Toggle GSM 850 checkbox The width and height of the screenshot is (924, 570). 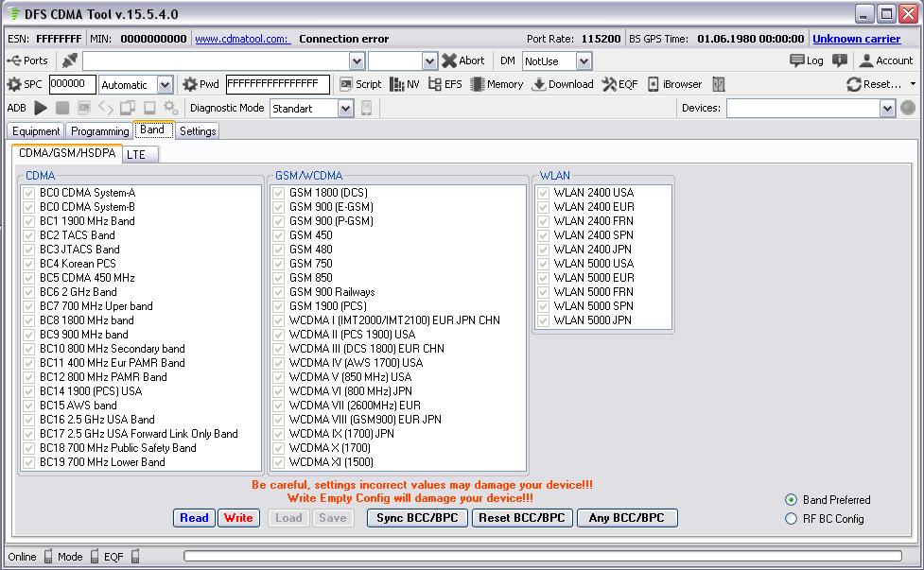coord(279,277)
